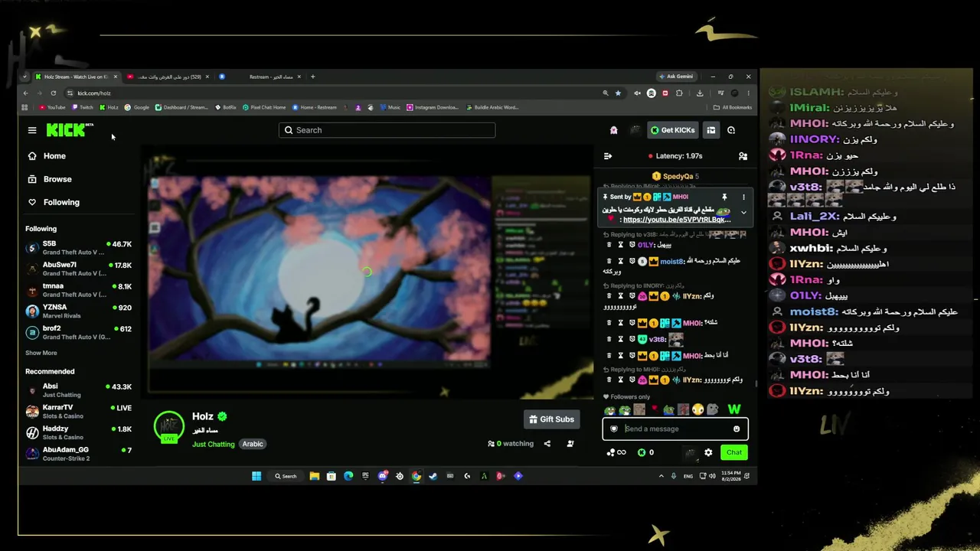The width and height of the screenshot is (980, 551).
Task: Click the Gift Subs button
Action: click(551, 419)
